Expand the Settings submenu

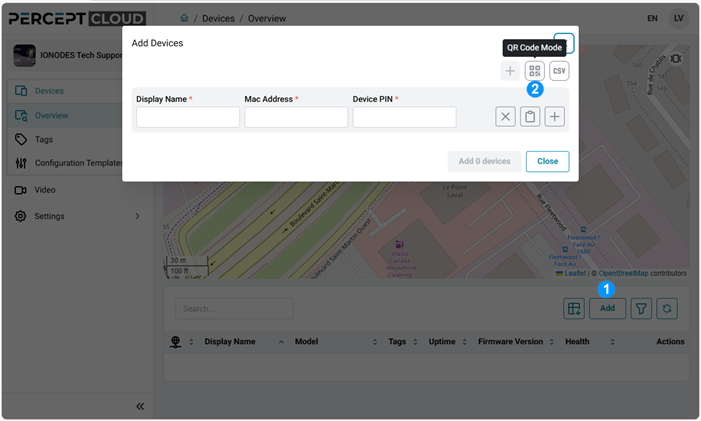[137, 216]
